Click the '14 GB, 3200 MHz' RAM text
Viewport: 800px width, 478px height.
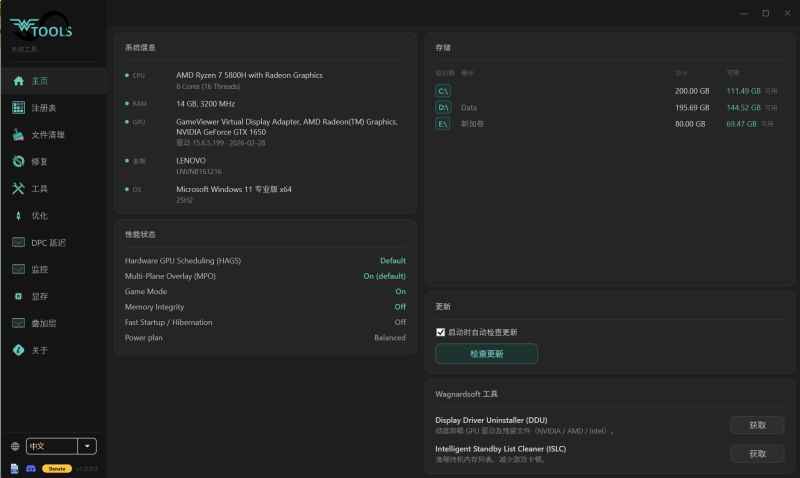[x=206, y=104]
